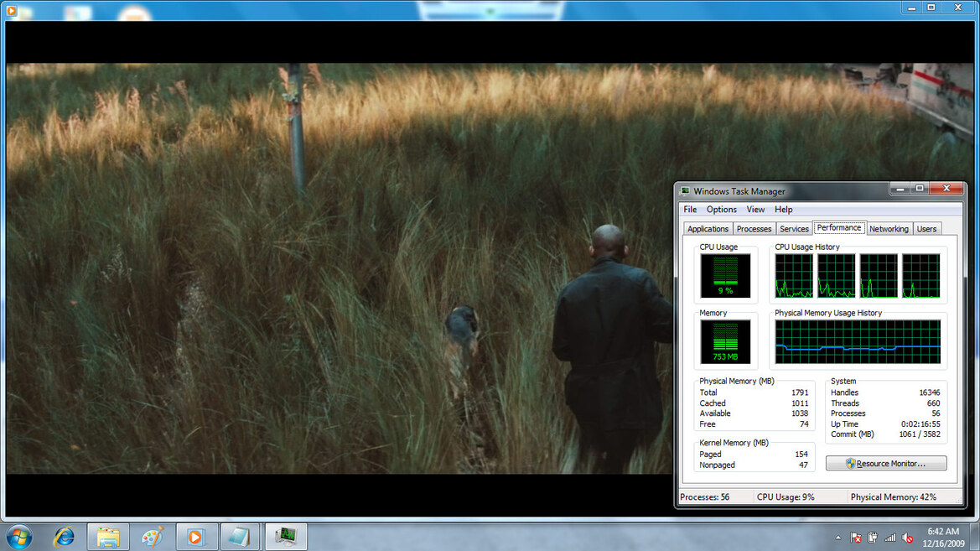Open the Windows Start menu orb
Image resolution: width=980 pixels, height=551 pixels.
(x=18, y=538)
